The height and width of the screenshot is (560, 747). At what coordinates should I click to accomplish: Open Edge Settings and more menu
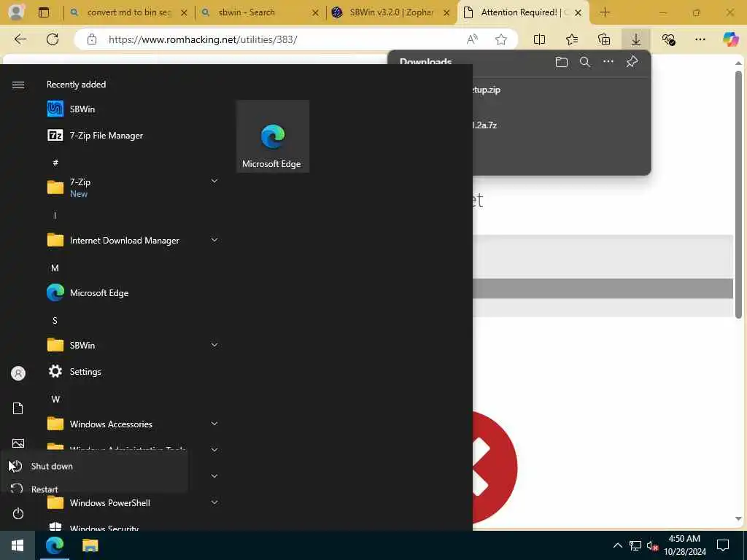[x=700, y=39]
